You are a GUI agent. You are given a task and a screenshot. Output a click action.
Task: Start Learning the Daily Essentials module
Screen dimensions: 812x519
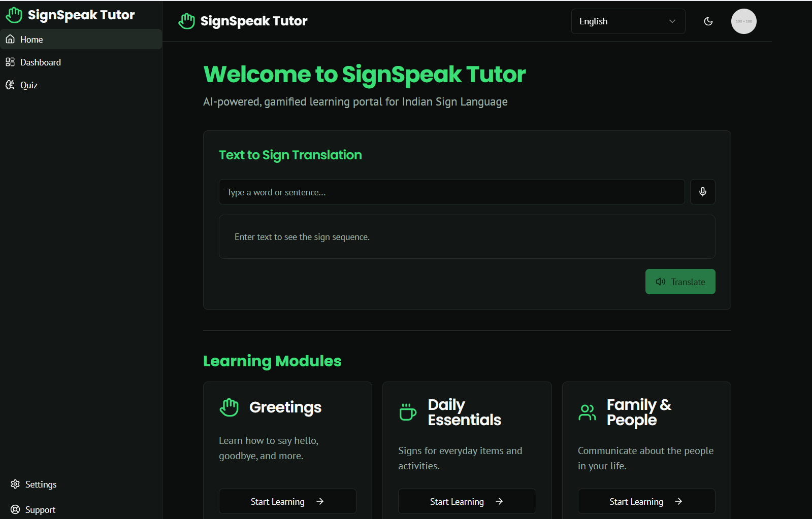(467, 501)
